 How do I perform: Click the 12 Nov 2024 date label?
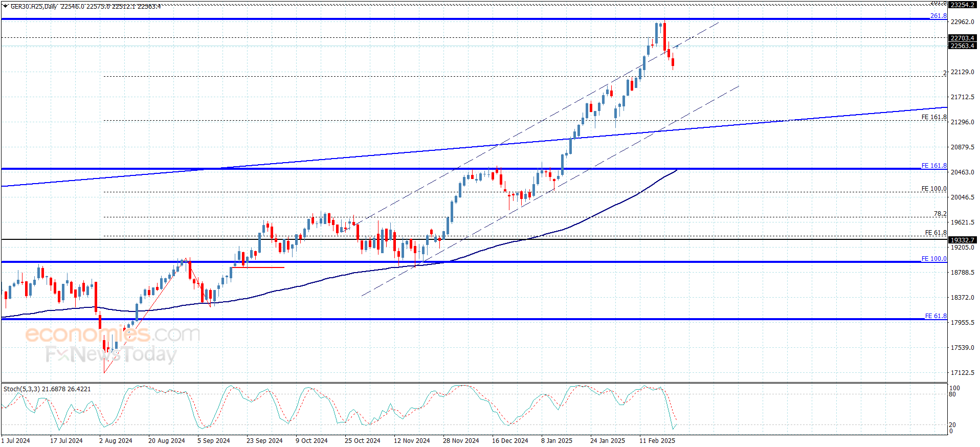tap(412, 441)
